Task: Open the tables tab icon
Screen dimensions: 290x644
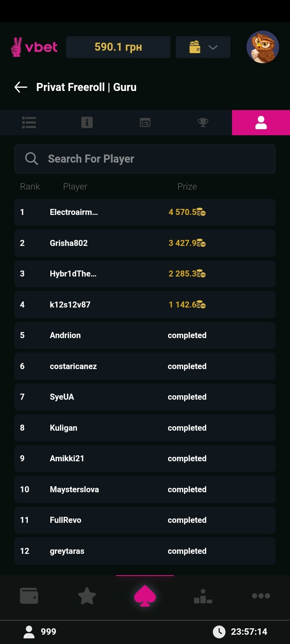Action: tap(145, 122)
